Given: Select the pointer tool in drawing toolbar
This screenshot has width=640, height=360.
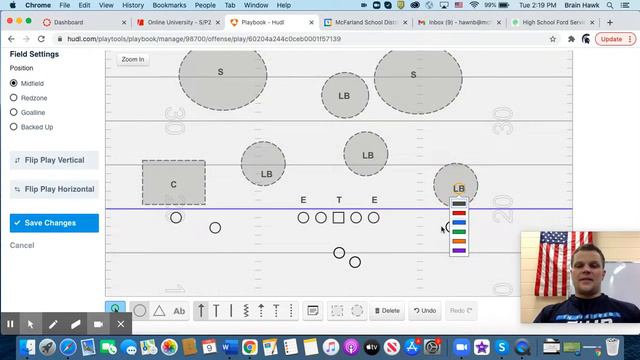Looking at the screenshot, I should 115,308.
